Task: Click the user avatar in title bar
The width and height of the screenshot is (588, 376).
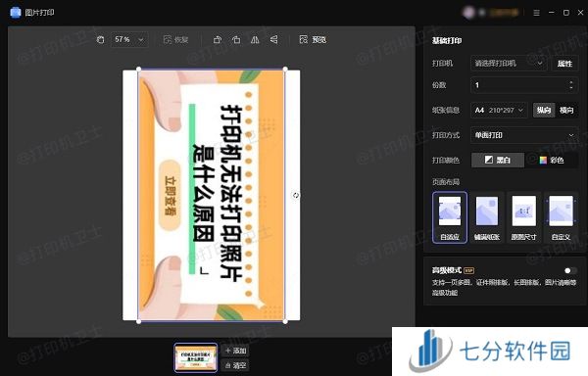Action: tap(468, 13)
